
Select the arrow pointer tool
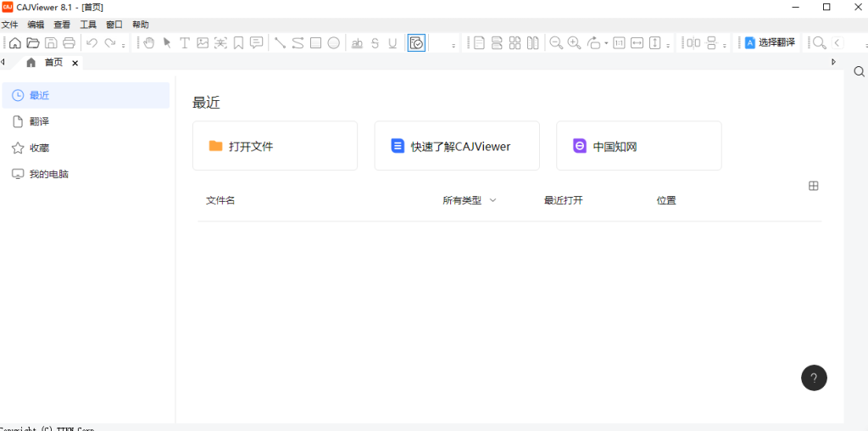click(x=167, y=42)
